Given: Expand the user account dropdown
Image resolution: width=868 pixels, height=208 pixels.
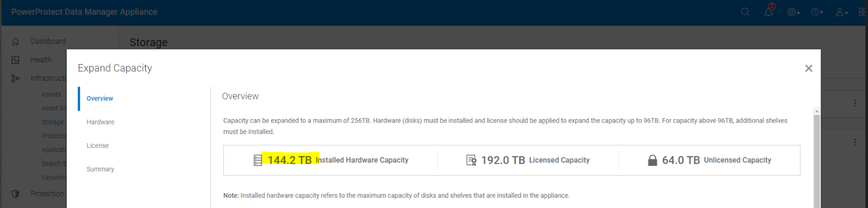Looking at the screenshot, I should pos(841,12).
